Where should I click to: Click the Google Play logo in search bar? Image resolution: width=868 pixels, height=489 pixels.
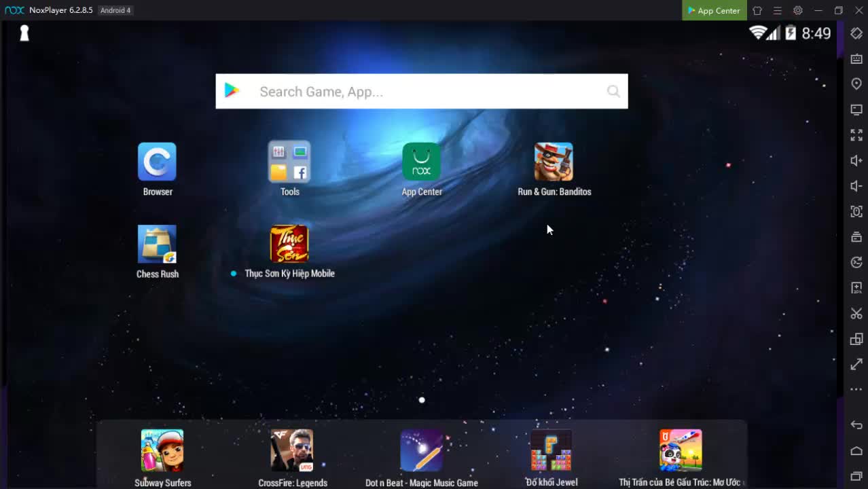point(232,90)
